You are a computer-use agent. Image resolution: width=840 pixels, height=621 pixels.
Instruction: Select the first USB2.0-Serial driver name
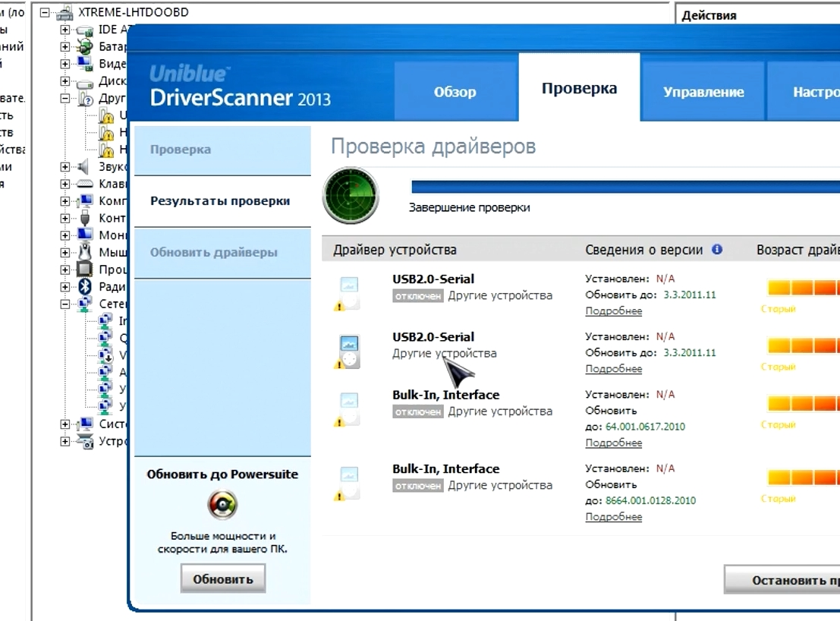point(433,279)
